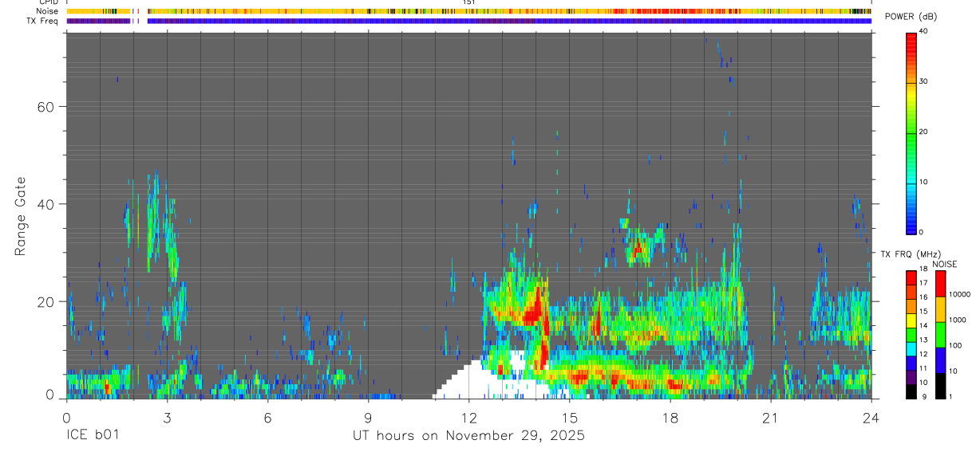
Task: Click the black 9-10 MHz TX FRQ swatch
Action: pos(911,391)
